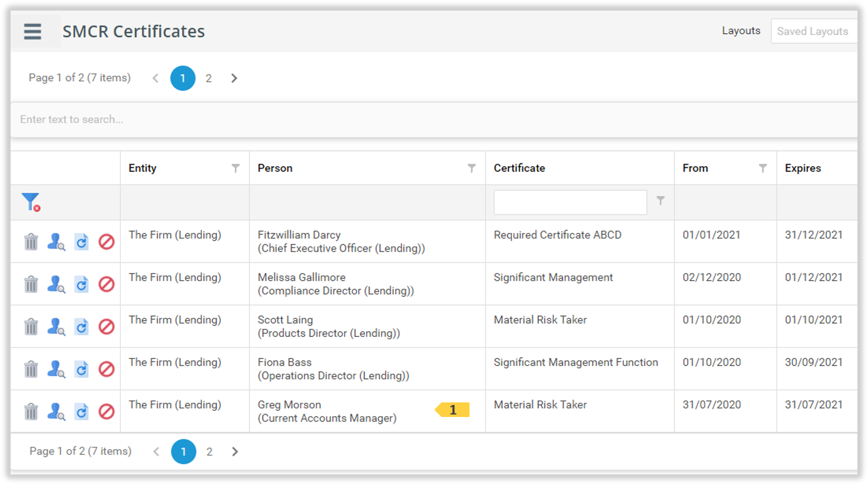The height and width of the screenshot is (485, 868).
Task: View person details for Fitzwilliam Darcy
Action: (x=56, y=242)
